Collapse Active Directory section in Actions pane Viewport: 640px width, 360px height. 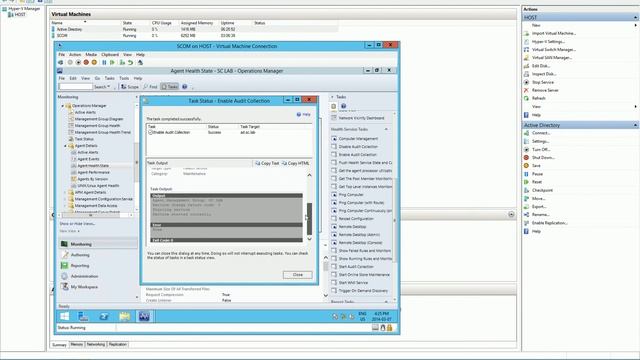(x=635, y=125)
